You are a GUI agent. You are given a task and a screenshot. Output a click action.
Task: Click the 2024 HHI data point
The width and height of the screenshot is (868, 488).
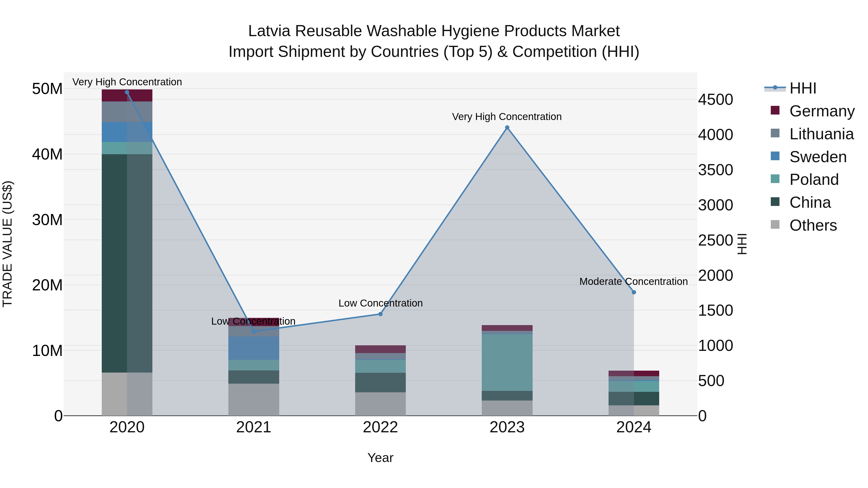[634, 292]
